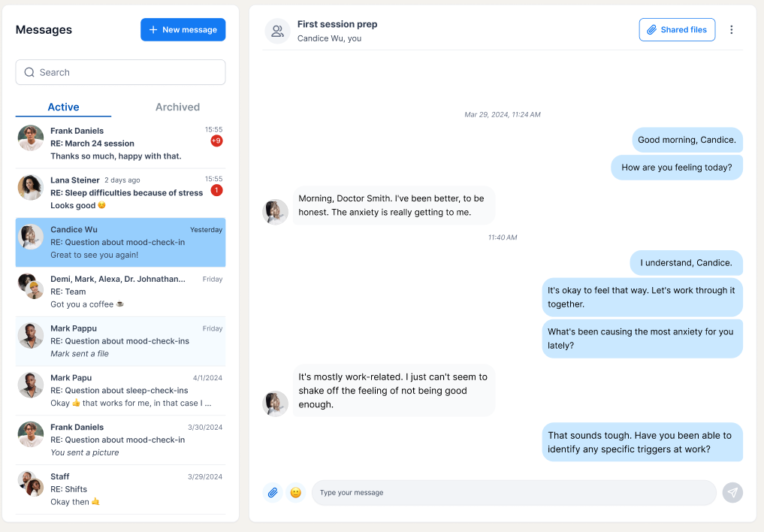Viewport: 764px width, 532px height.
Task: Select the Active tab
Action: (63, 107)
